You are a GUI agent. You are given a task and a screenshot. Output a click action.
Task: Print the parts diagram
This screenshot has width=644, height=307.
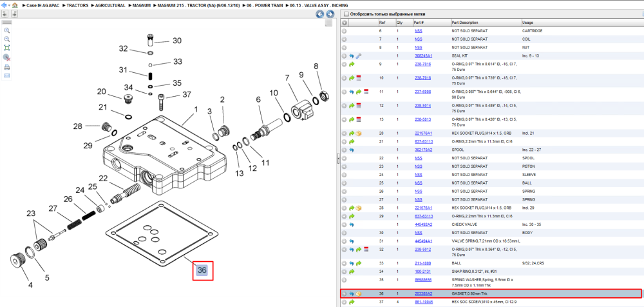(6, 66)
